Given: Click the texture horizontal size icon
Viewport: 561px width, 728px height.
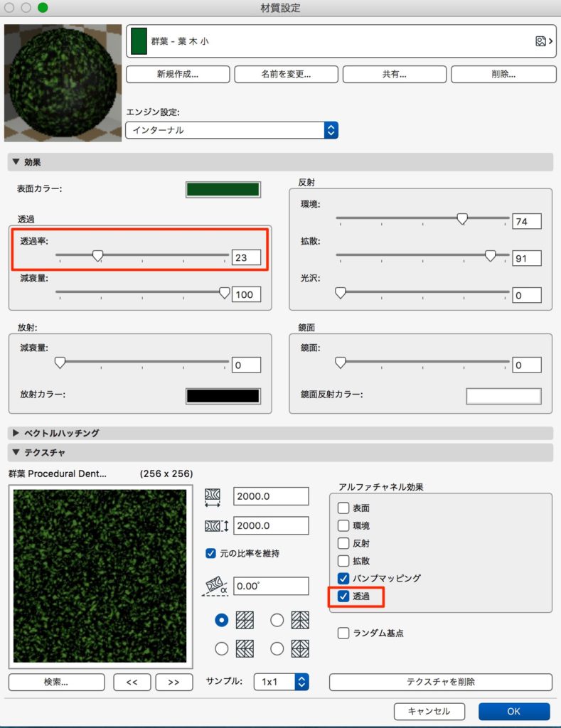Looking at the screenshot, I should 212,497.
